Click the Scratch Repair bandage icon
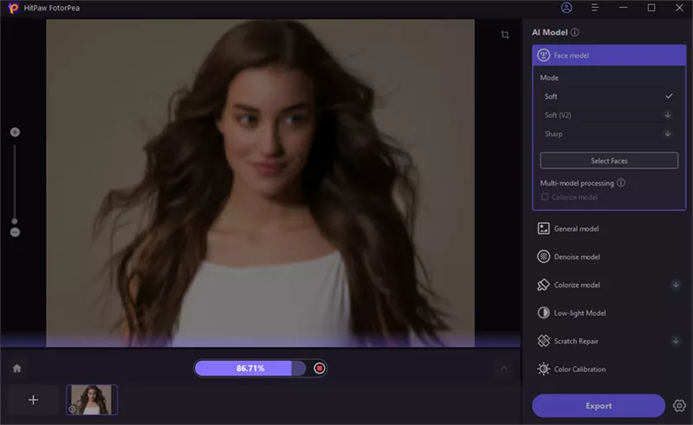 pos(544,341)
